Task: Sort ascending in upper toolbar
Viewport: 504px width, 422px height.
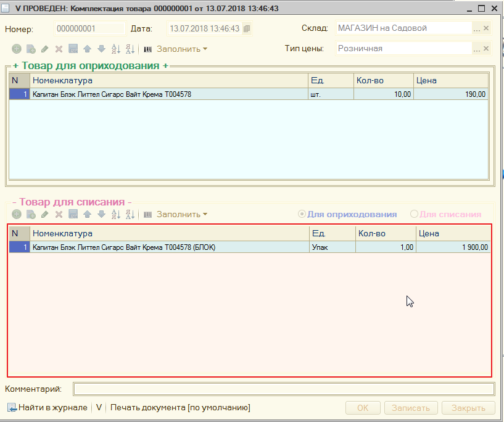Action: point(116,49)
